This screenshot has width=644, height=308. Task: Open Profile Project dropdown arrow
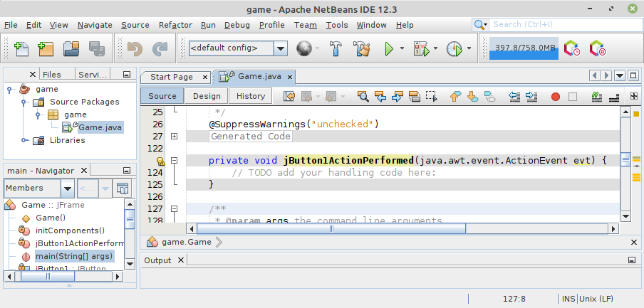[469, 48]
